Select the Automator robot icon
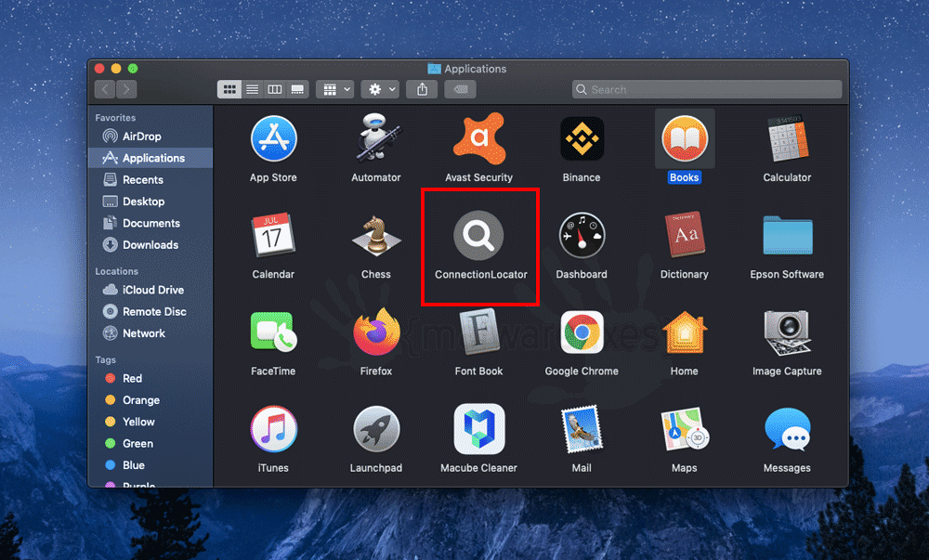Image resolution: width=929 pixels, height=560 pixels. (377, 138)
